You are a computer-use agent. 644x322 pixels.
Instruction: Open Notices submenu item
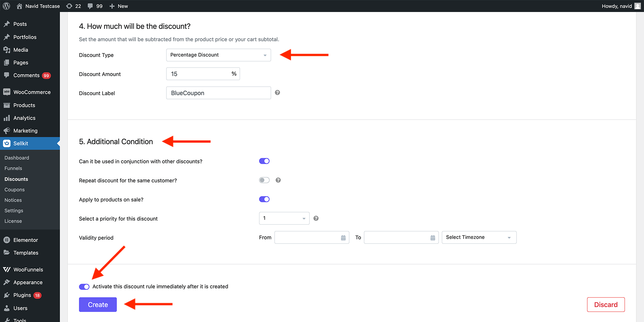13,200
